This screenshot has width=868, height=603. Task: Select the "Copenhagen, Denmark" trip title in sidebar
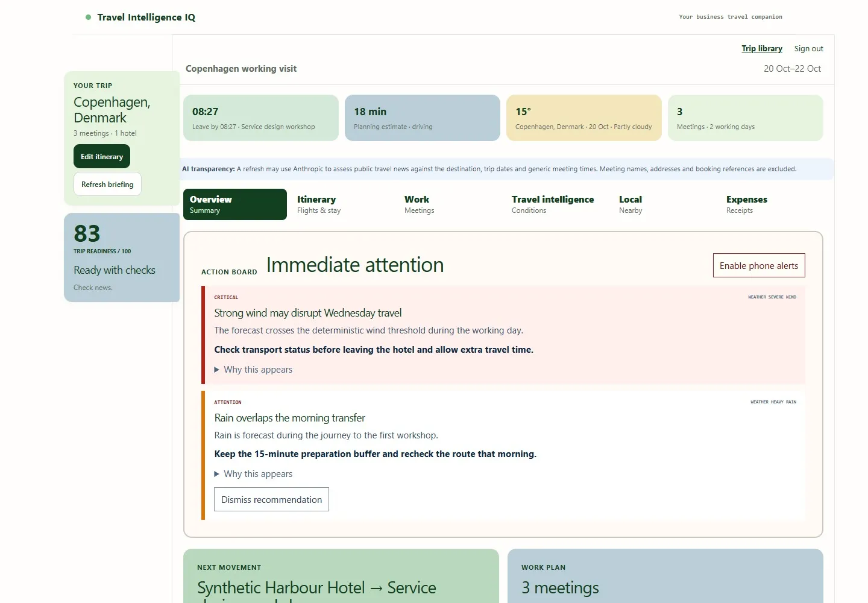click(x=112, y=110)
